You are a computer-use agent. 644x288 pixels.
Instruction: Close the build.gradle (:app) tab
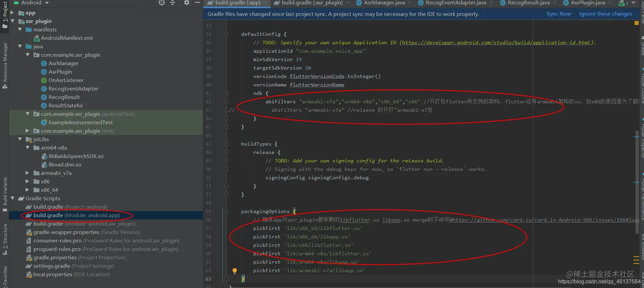[x=265, y=3]
